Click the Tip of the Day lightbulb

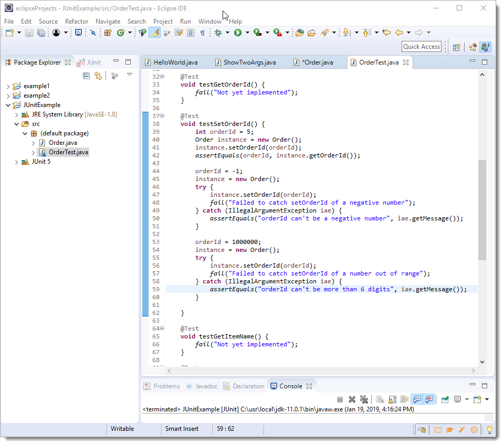(x=489, y=430)
